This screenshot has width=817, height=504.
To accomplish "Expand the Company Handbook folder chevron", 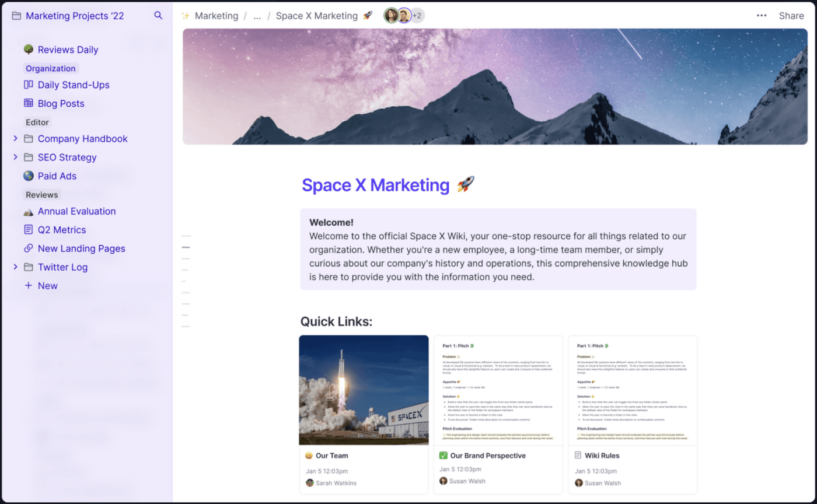I will pyautogui.click(x=15, y=139).
